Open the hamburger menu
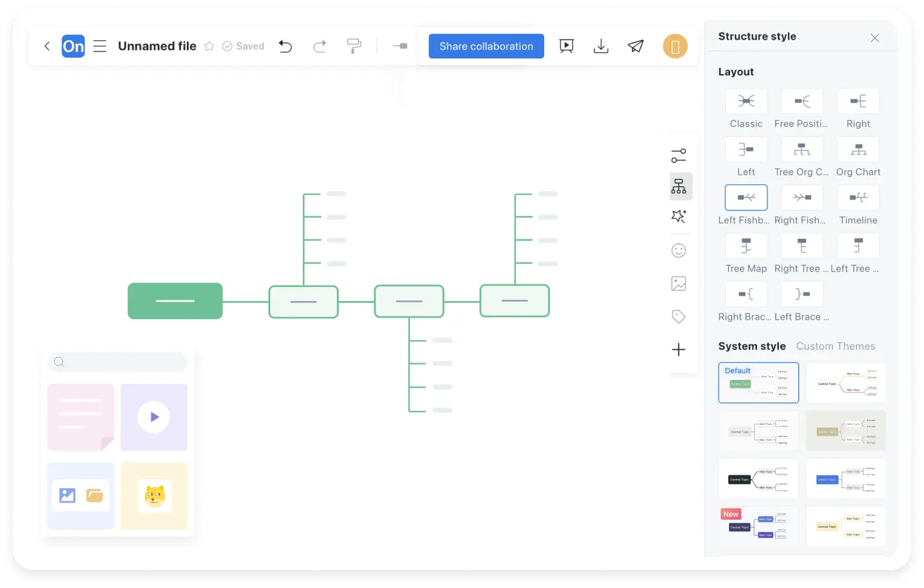 pyautogui.click(x=99, y=46)
